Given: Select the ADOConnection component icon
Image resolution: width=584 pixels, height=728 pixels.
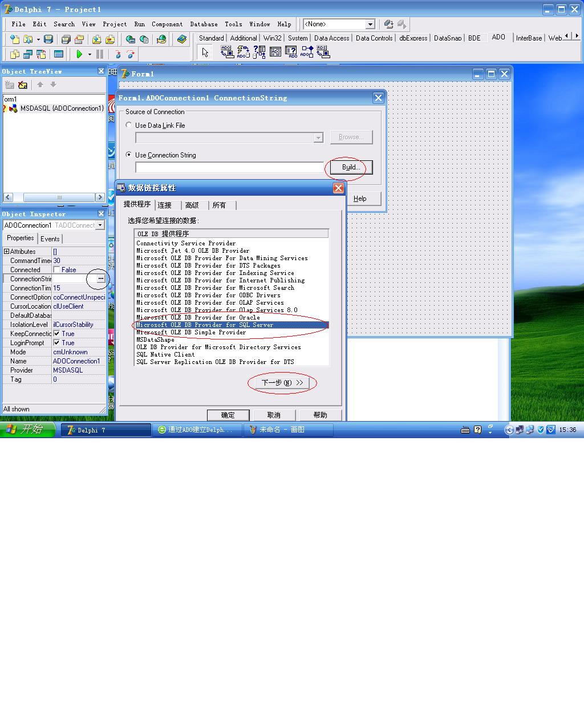Looking at the screenshot, I should pyautogui.click(x=227, y=52).
